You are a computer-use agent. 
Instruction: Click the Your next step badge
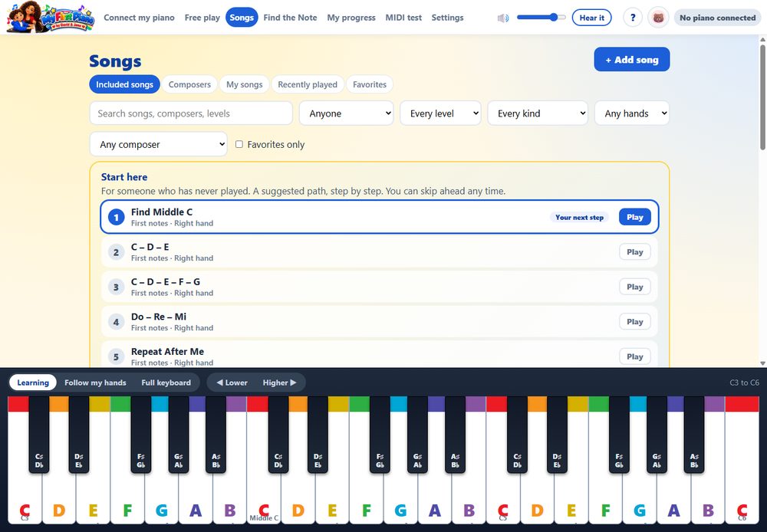pyautogui.click(x=579, y=217)
